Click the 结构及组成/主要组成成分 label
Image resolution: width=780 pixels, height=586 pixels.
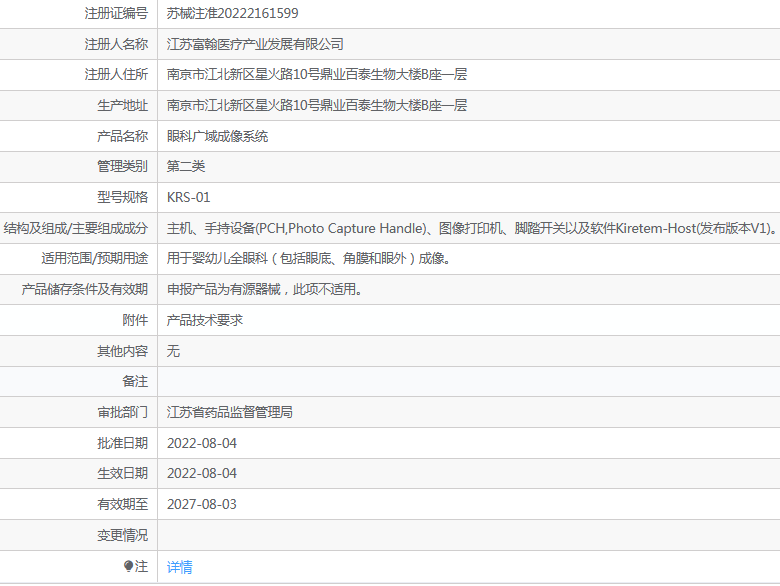[76, 228]
